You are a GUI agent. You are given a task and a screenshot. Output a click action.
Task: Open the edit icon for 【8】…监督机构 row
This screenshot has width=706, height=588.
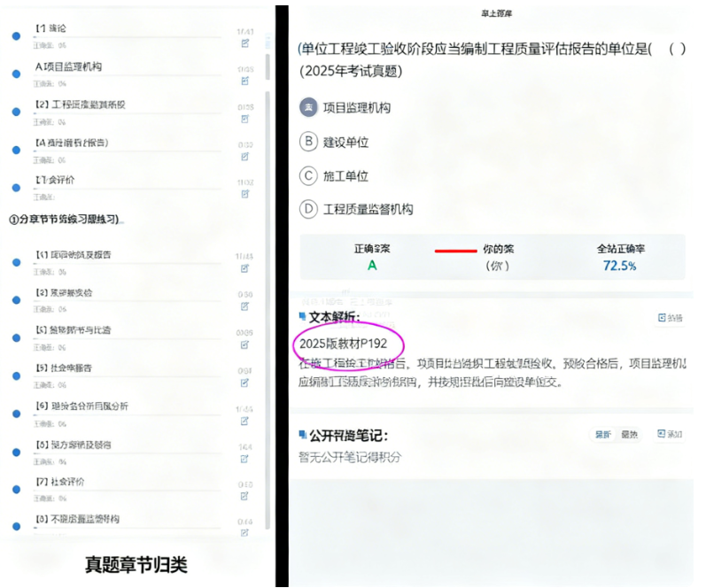click(244, 532)
